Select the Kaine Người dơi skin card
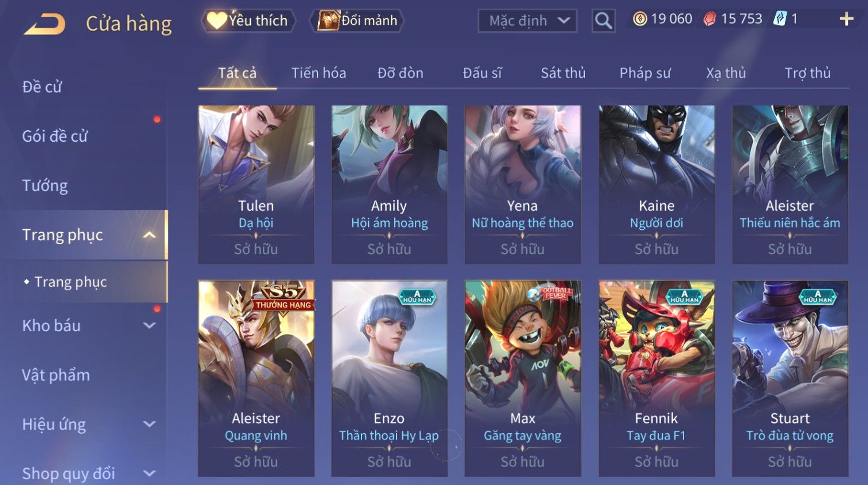 [656, 184]
